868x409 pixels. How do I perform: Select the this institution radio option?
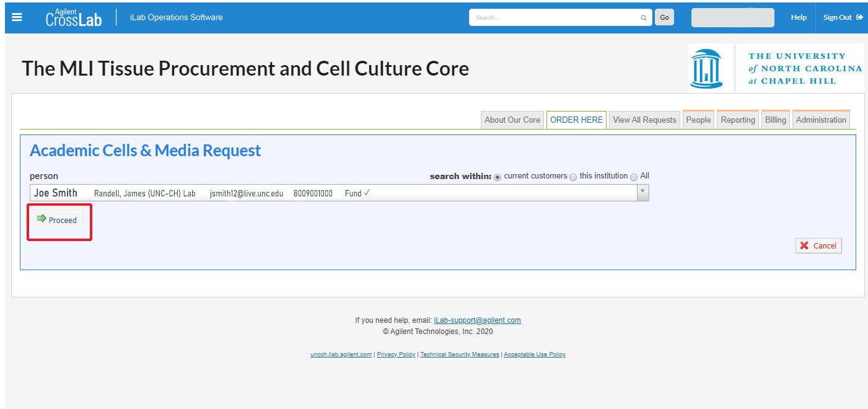click(x=573, y=177)
